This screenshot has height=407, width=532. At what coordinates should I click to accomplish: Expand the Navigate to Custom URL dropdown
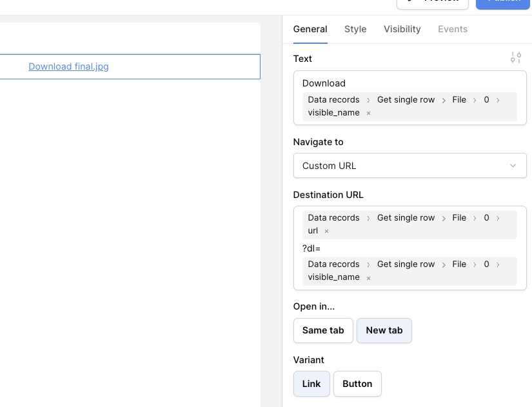point(409,166)
